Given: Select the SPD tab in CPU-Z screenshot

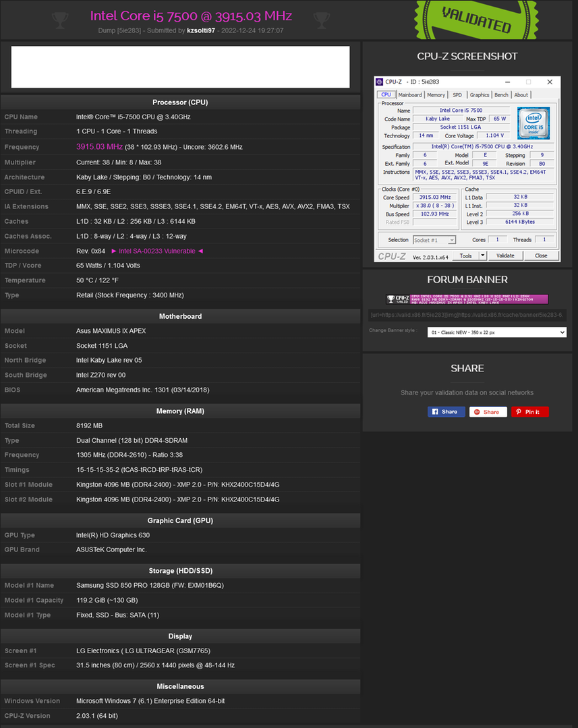Looking at the screenshot, I should (457, 95).
